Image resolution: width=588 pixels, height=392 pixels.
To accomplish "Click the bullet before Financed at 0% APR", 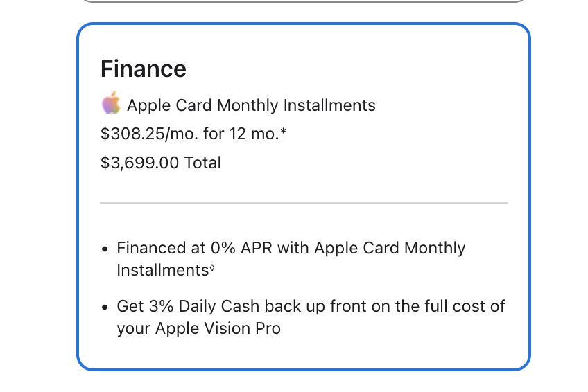I will (105, 249).
